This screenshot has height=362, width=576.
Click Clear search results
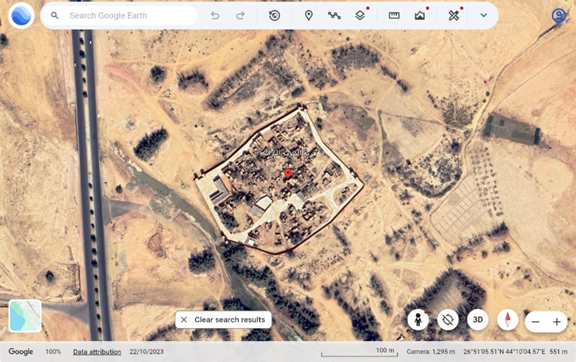(223, 320)
